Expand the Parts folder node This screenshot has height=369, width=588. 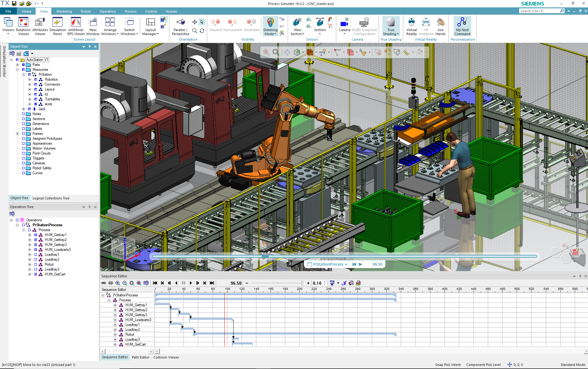[x=18, y=65]
